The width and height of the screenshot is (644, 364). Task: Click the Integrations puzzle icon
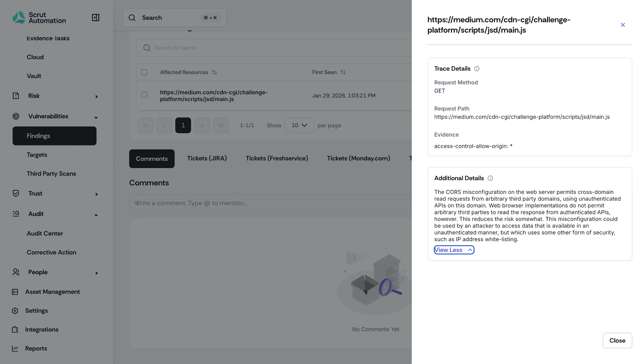[15, 329]
